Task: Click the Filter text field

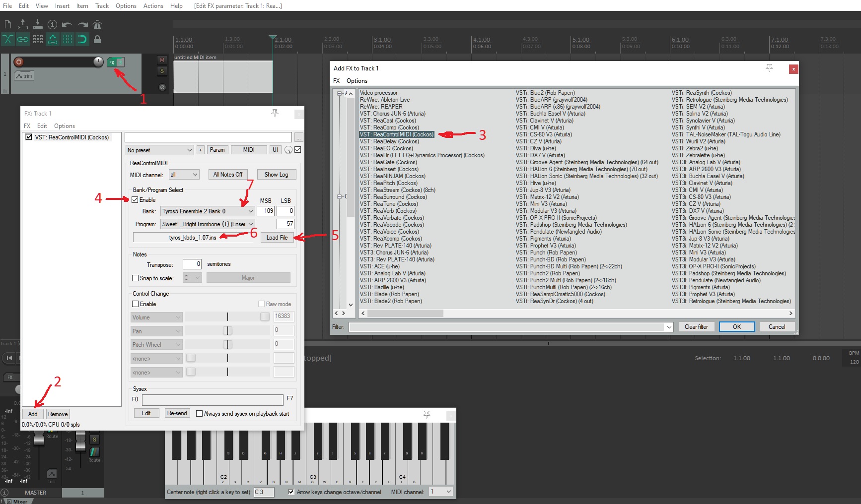Action: 507,327
